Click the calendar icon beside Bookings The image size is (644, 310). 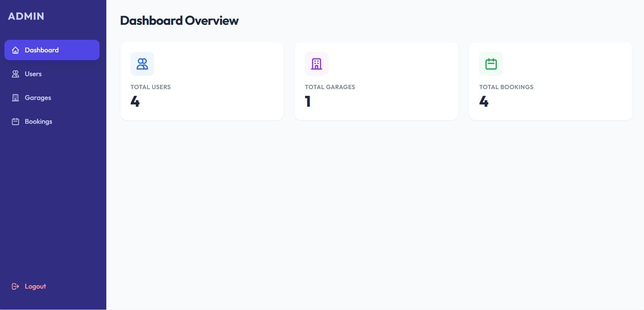[15, 122]
